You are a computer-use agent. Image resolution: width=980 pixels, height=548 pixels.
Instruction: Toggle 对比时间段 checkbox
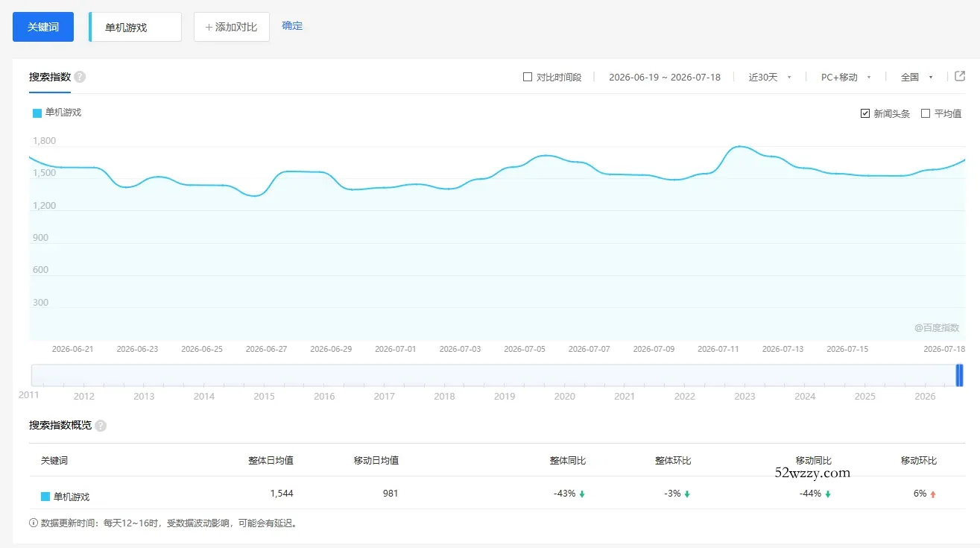coord(528,77)
